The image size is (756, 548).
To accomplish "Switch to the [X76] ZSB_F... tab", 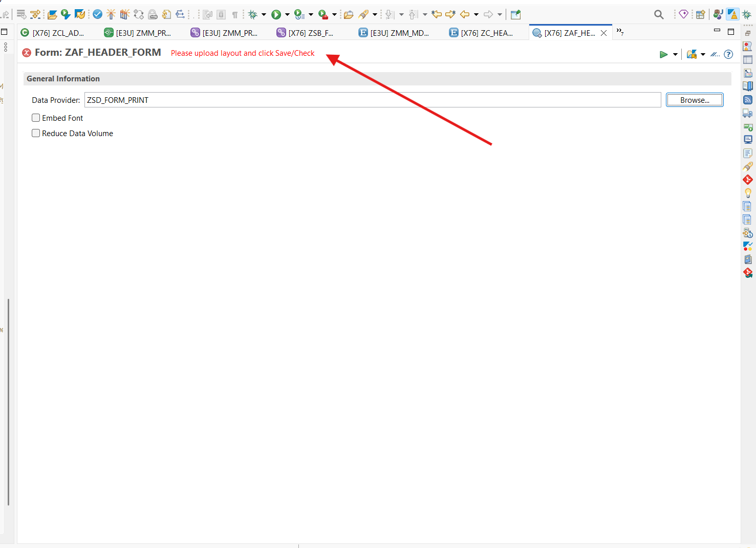I will [x=305, y=33].
